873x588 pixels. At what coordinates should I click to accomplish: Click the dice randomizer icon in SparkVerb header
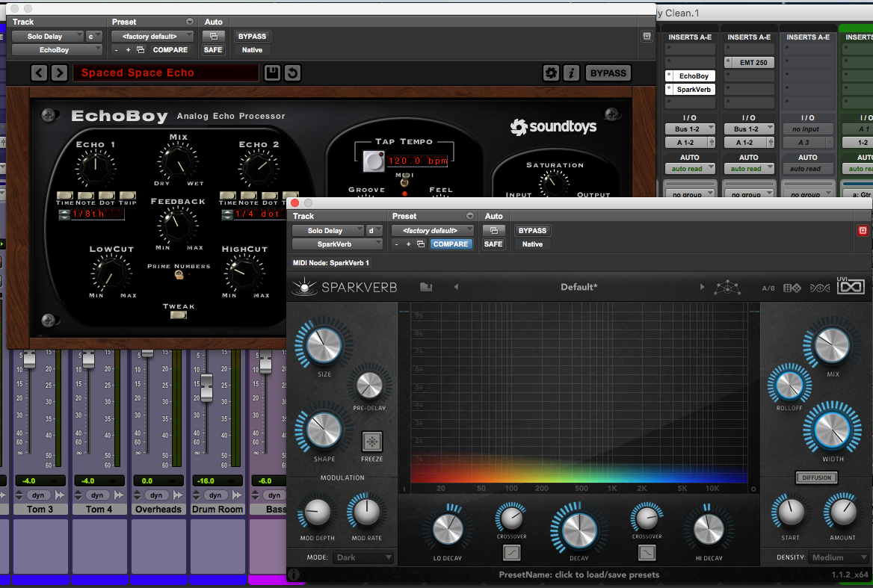(792, 288)
